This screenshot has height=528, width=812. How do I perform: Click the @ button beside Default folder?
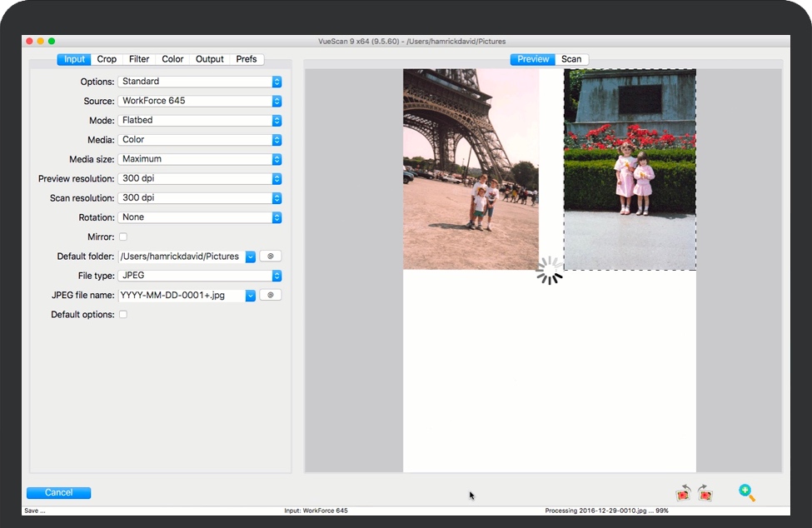coord(271,257)
